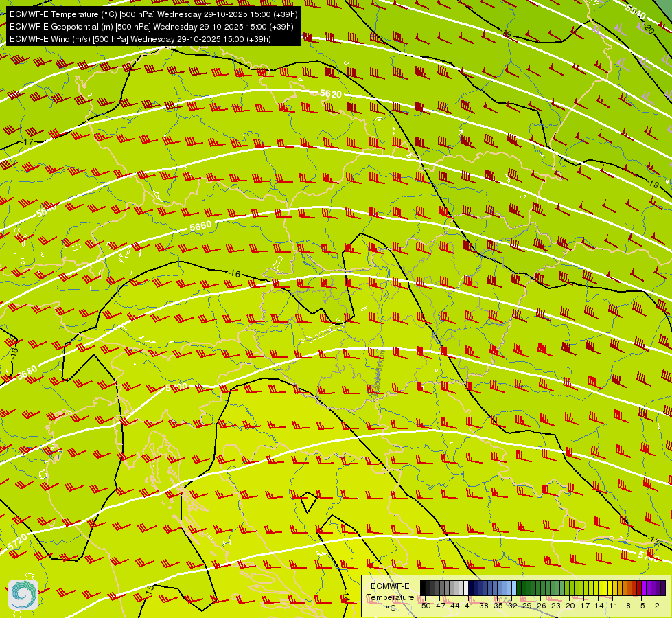The height and width of the screenshot is (618, 672).
Task: Click the -8 value on the temperature legend
Action: (627, 606)
